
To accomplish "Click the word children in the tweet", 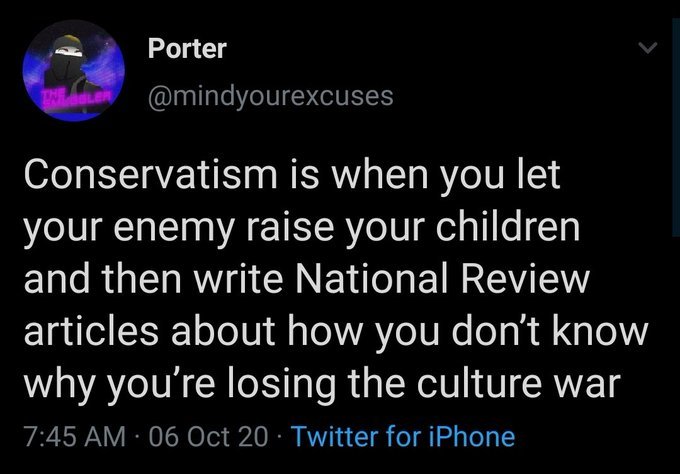I will (x=508, y=227).
